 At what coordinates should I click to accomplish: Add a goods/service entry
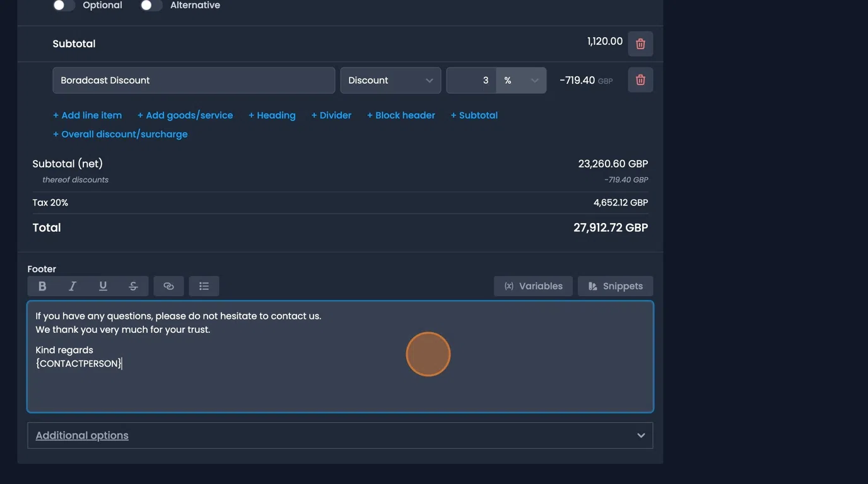coord(185,115)
